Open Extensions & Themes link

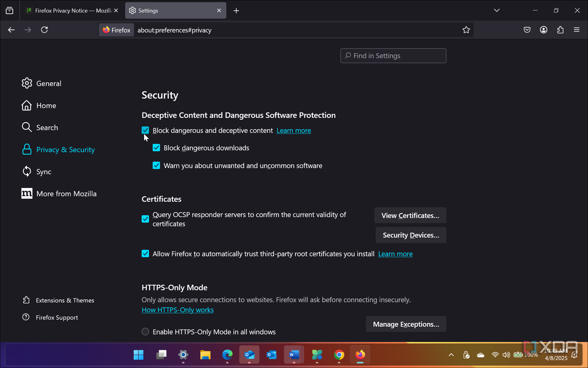[x=58, y=300]
